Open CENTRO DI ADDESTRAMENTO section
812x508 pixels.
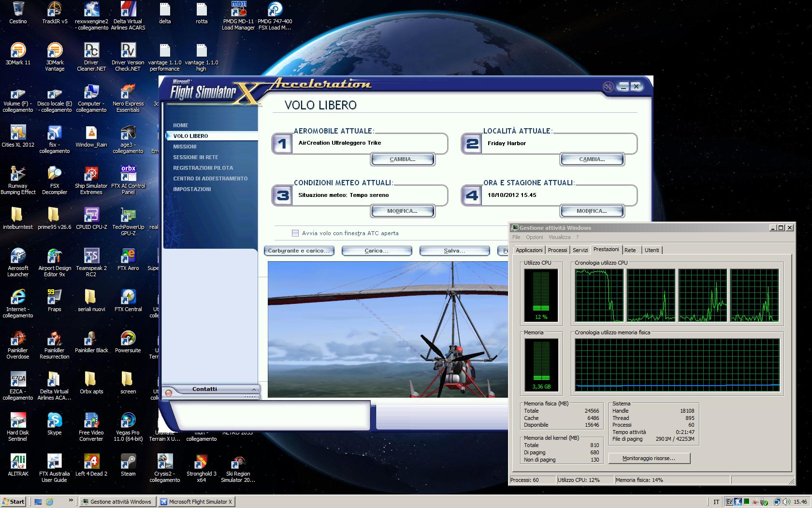[210, 179]
